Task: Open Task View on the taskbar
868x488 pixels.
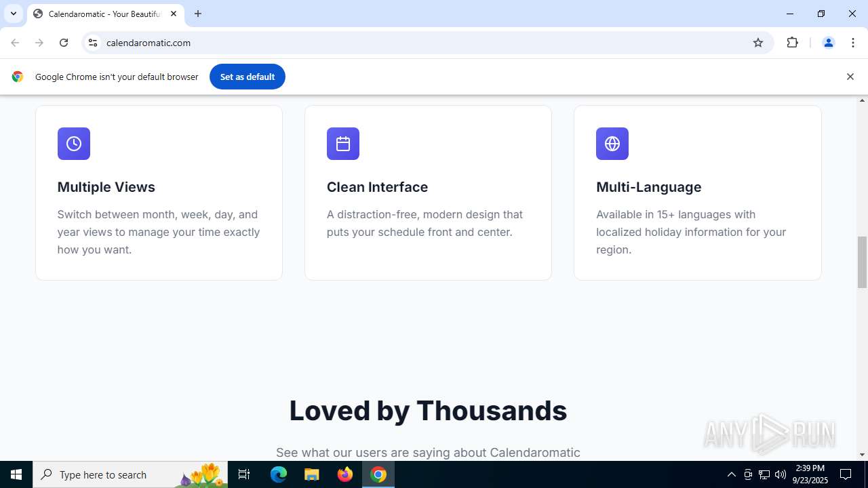Action: coord(244,474)
